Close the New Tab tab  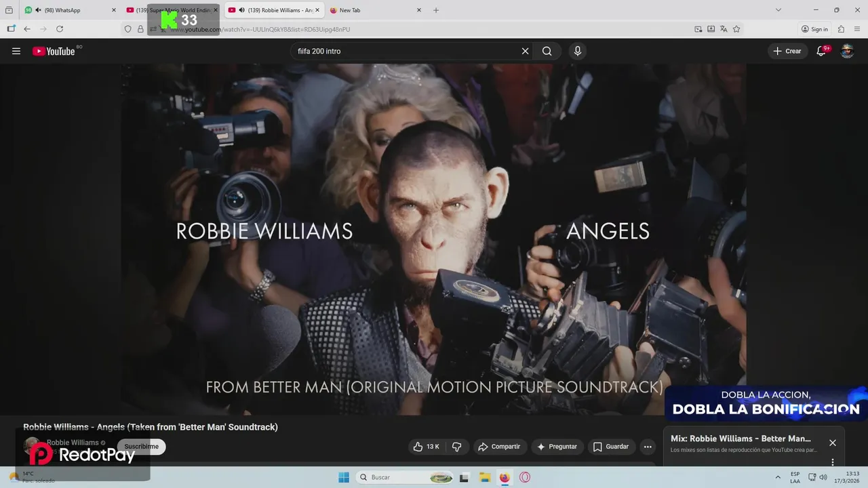coord(419,10)
